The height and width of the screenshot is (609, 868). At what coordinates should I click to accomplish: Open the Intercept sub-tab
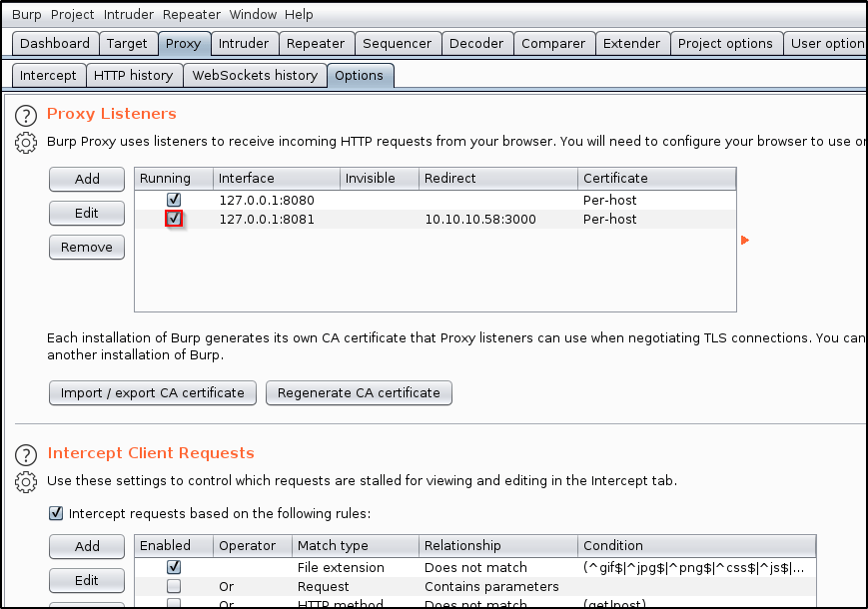(48, 75)
